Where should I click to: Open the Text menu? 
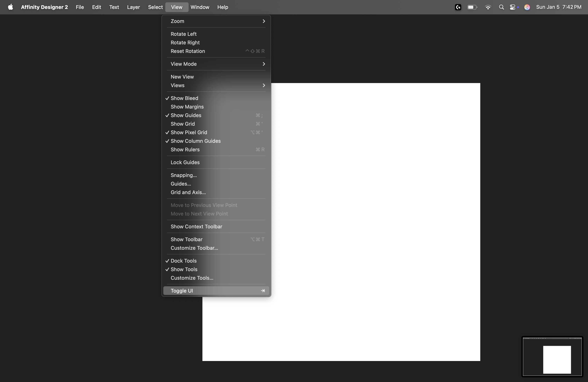[x=114, y=7]
